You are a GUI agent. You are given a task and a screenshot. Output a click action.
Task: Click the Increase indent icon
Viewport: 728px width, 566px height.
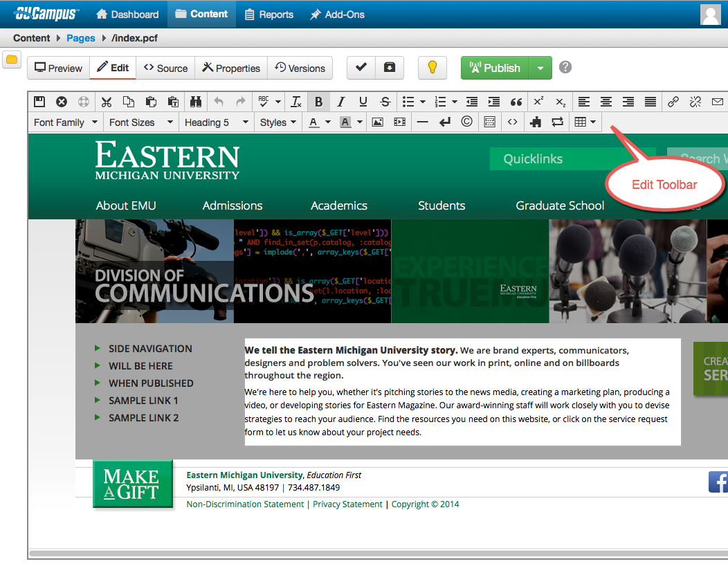(x=494, y=102)
